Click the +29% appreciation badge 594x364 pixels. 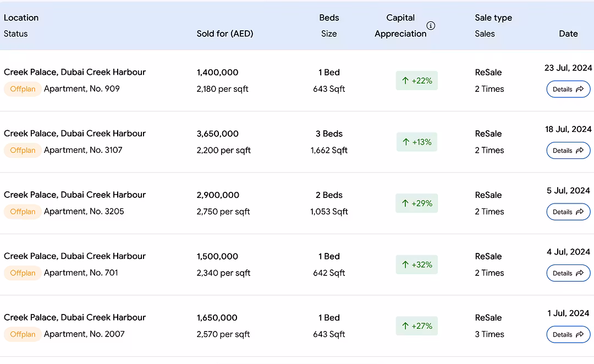[x=417, y=203]
